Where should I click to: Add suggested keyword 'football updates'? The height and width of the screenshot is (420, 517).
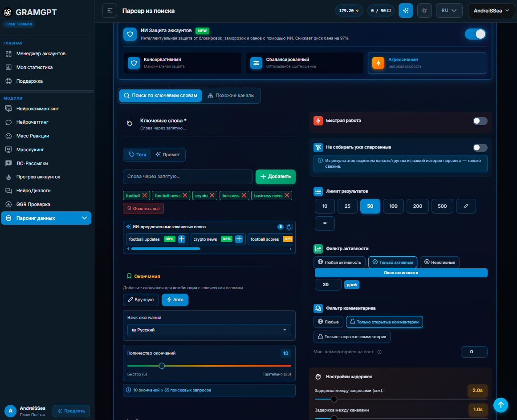point(182,239)
